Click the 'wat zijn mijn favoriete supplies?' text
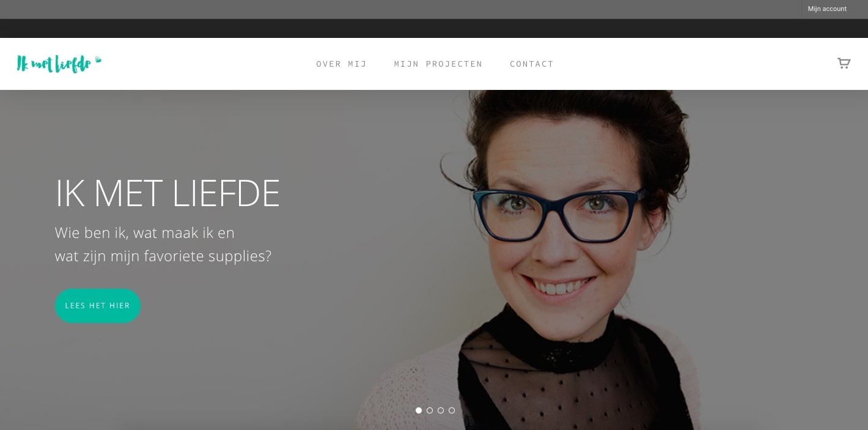868x430 pixels. coord(163,256)
